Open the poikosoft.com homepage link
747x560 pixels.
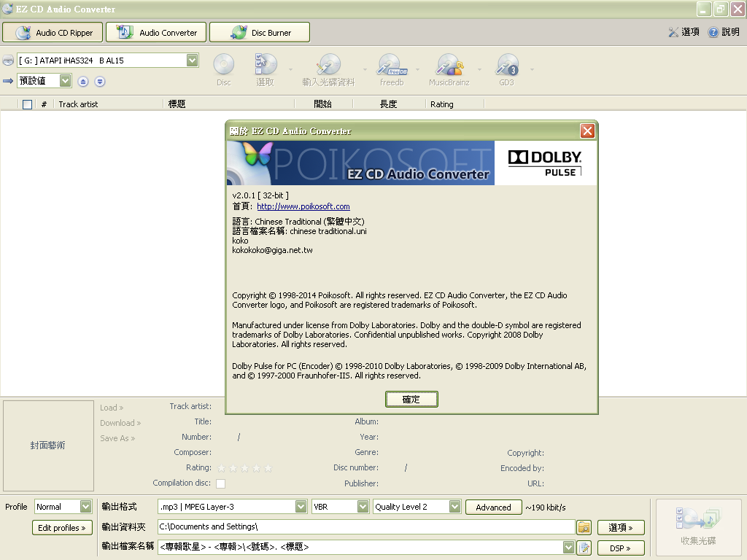pos(303,206)
